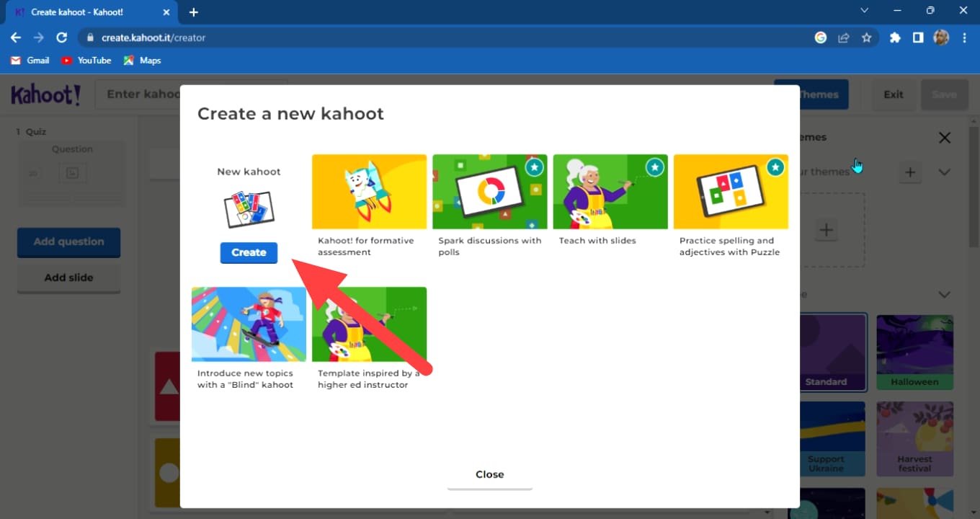Click star badge on Puzzle template
This screenshot has width=980, height=519.
pos(775,167)
